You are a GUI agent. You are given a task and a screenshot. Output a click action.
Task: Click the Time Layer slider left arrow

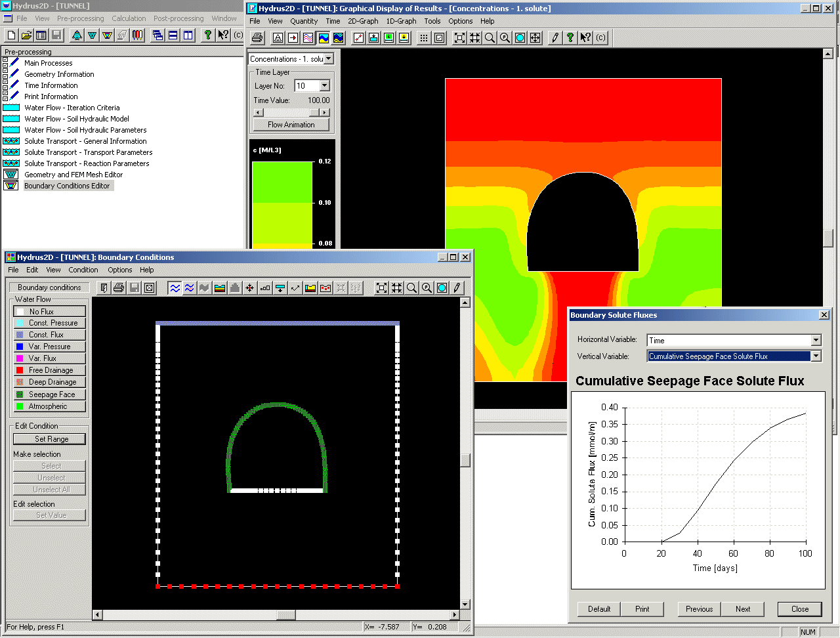pyautogui.click(x=258, y=113)
